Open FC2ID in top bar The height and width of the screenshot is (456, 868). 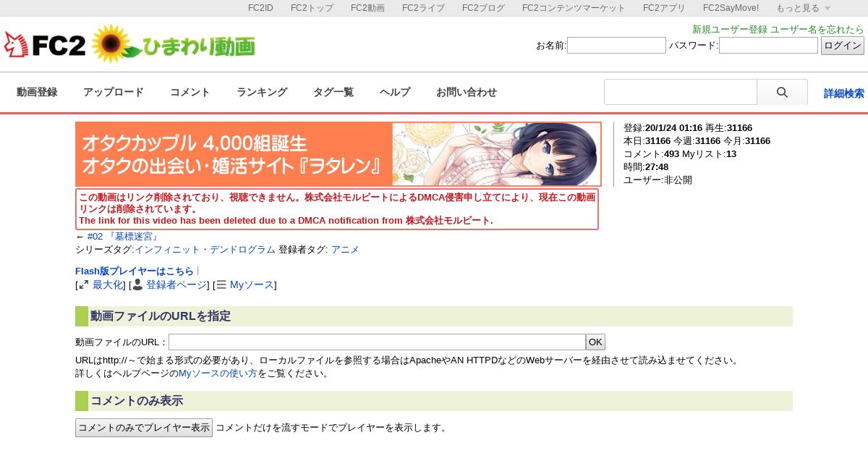coord(260,8)
